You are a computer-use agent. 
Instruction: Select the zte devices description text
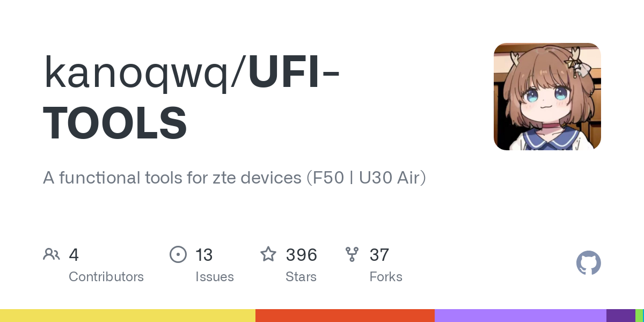(x=234, y=178)
